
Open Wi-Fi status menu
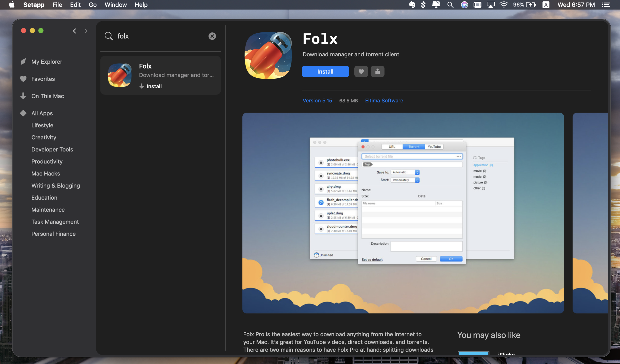click(x=504, y=5)
